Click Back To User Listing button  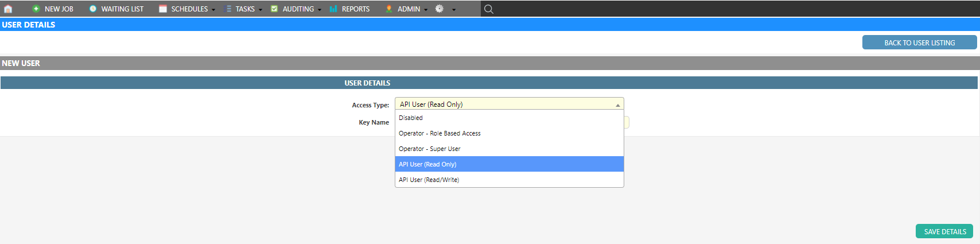(x=919, y=42)
